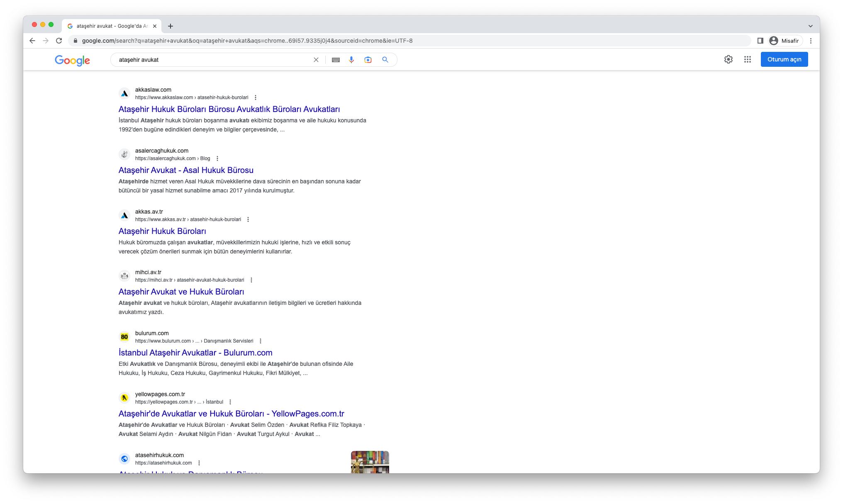
Task: Click the mihci.av.tr favicon
Action: [124, 276]
